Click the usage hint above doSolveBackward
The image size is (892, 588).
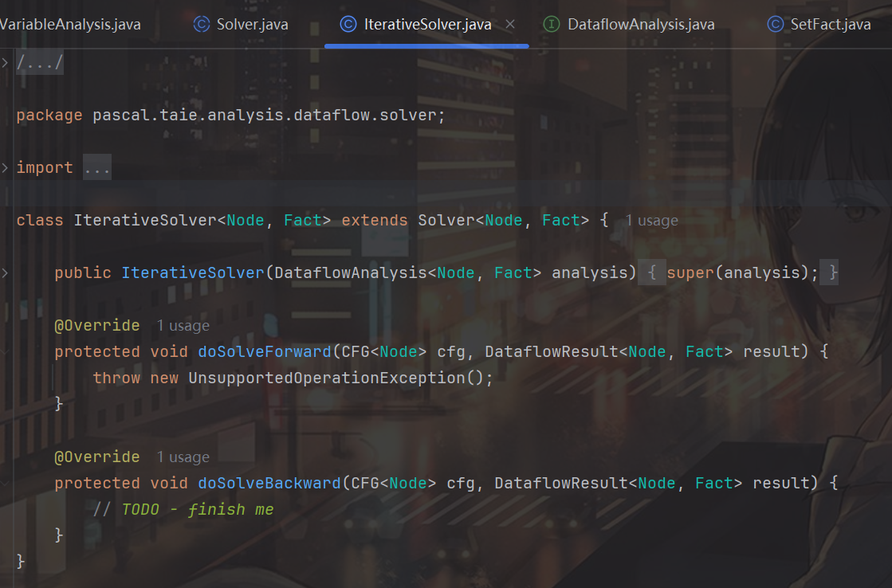[183, 457]
